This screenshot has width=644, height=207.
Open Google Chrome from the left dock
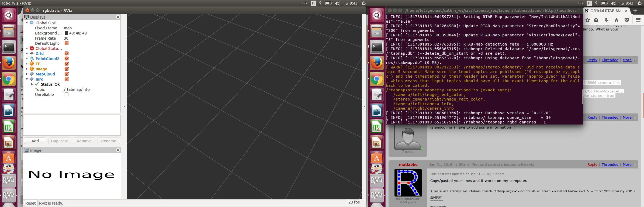pos(9,79)
